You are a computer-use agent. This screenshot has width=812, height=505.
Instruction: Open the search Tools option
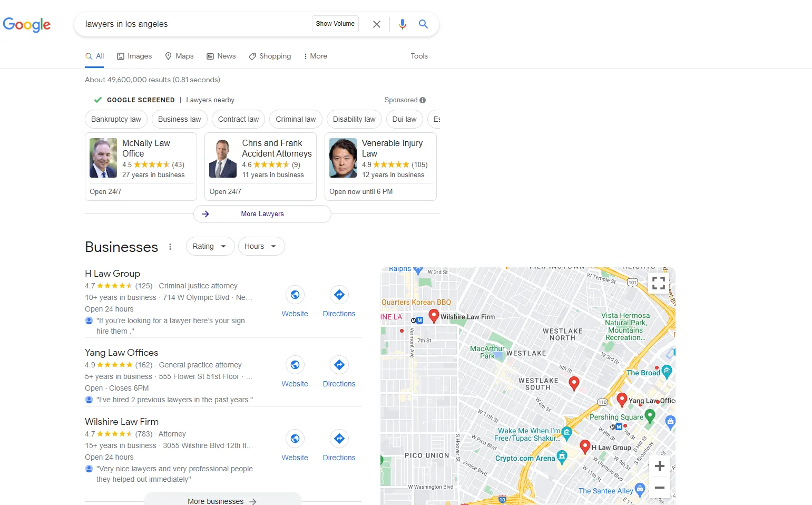pos(419,56)
